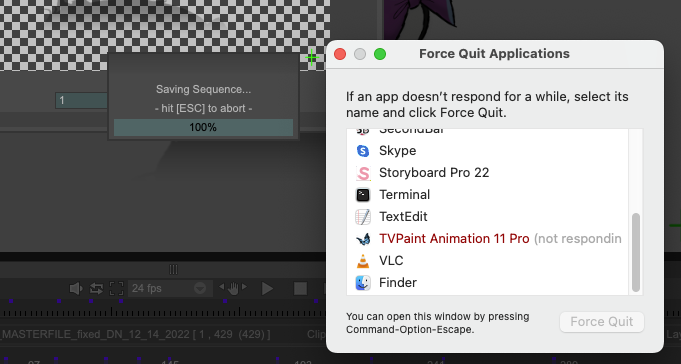Click the TVPaint timeline frame ruler

point(163,312)
